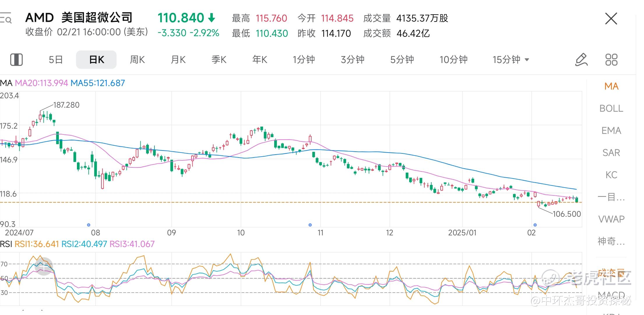Select the 3分钟 interval tab
Image resolution: width=644 pixels, height=315 pixels.
(353, 60)
